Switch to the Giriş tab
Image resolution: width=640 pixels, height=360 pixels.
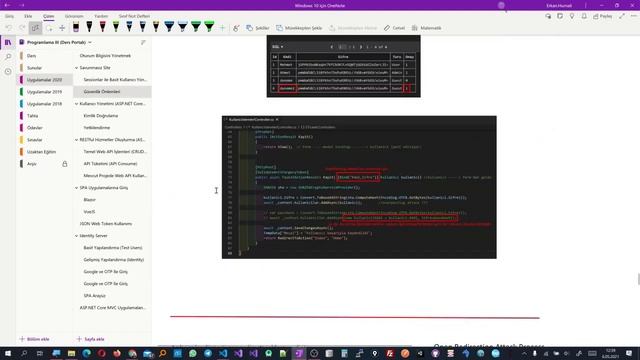tap(9, 16)
